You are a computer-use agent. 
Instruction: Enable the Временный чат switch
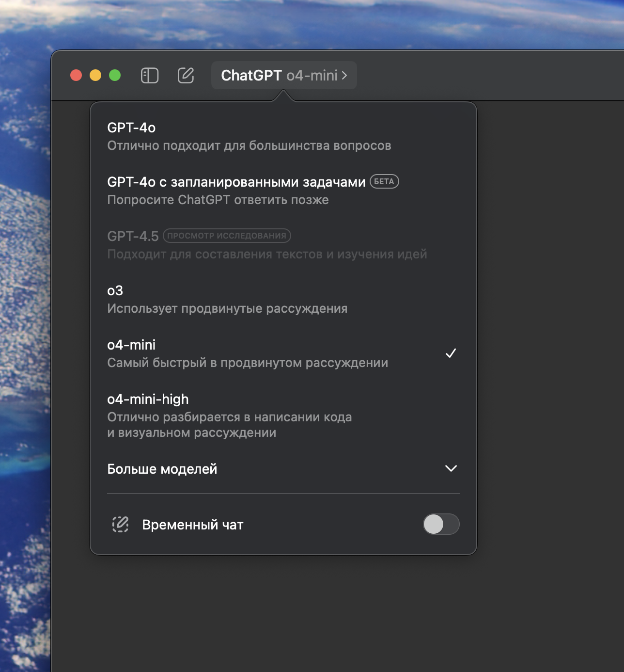[x=441, y=524]
